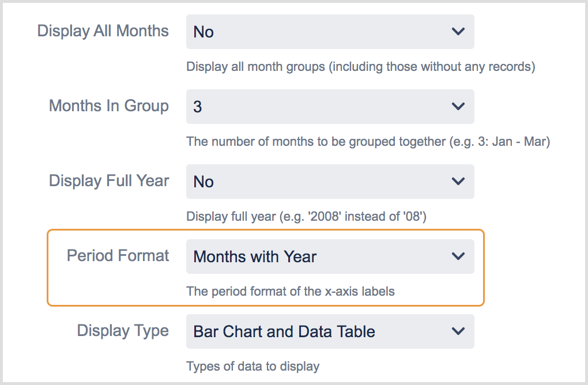Open the Months In Group dropdown

329,107
